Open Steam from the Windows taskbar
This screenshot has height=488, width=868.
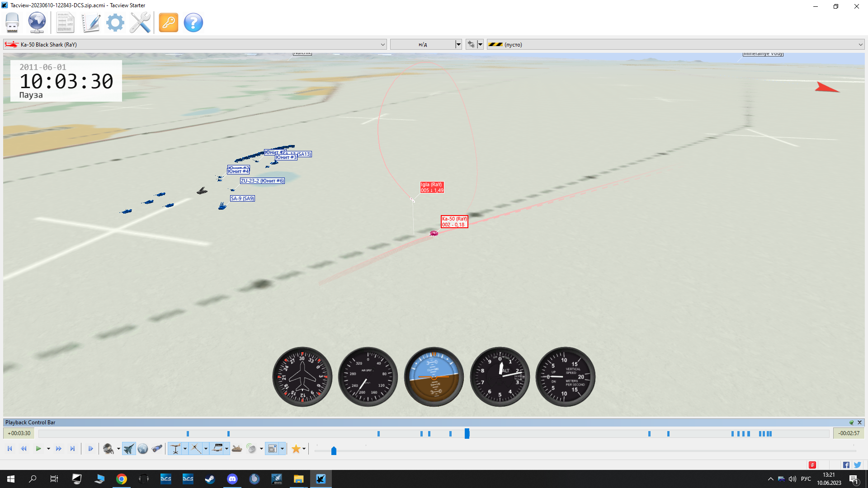point(210,479)
